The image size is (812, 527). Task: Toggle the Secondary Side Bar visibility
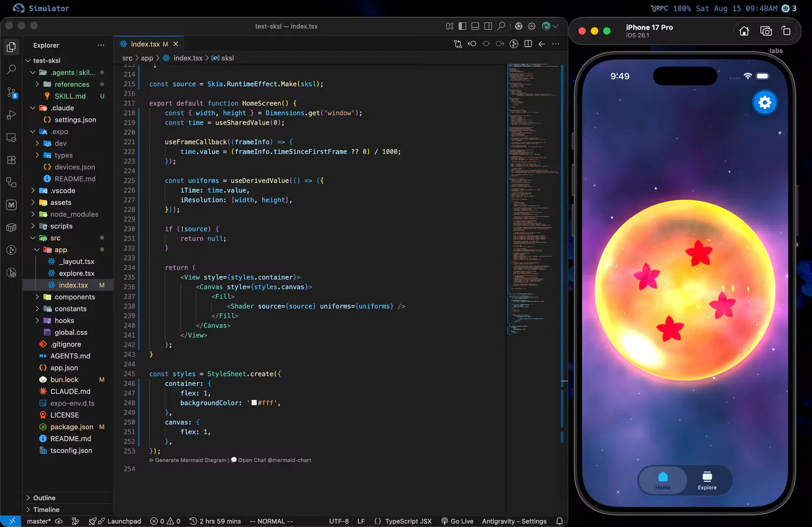tap(488, 26)
